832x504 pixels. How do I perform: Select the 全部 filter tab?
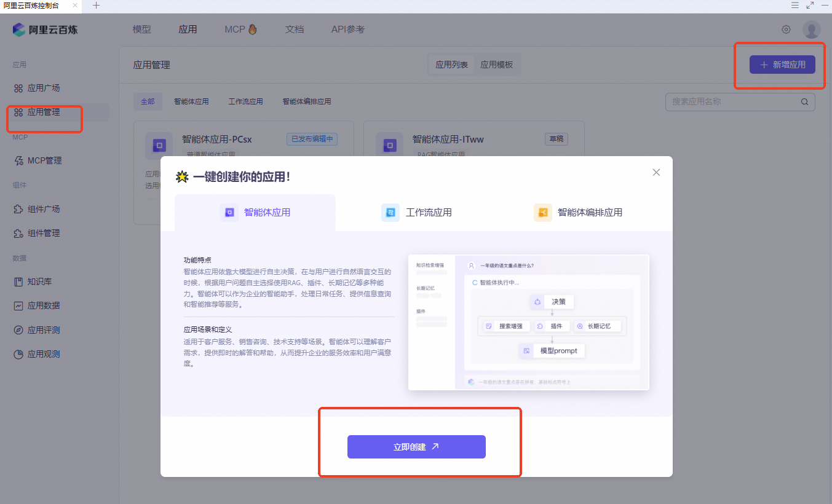148,102
